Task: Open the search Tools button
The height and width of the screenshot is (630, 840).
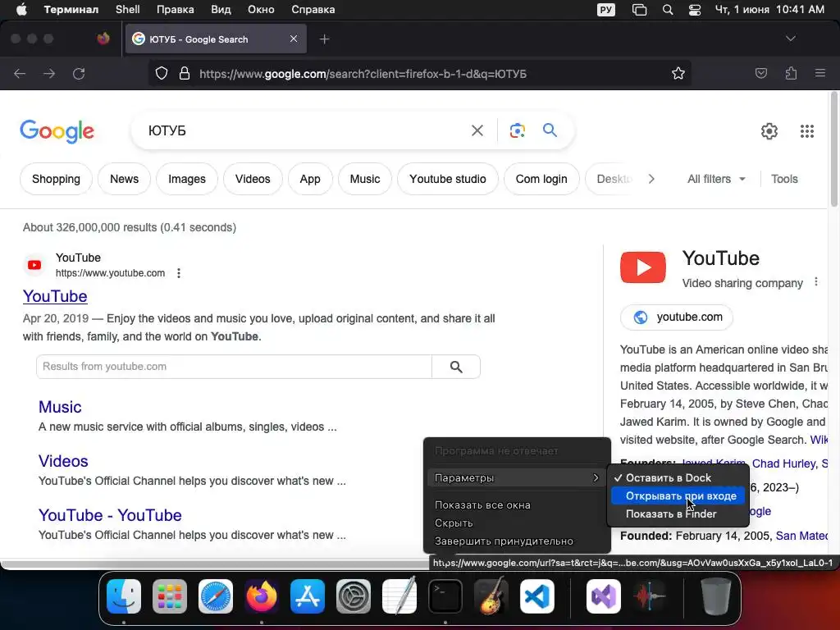Action: click(784, 179)
